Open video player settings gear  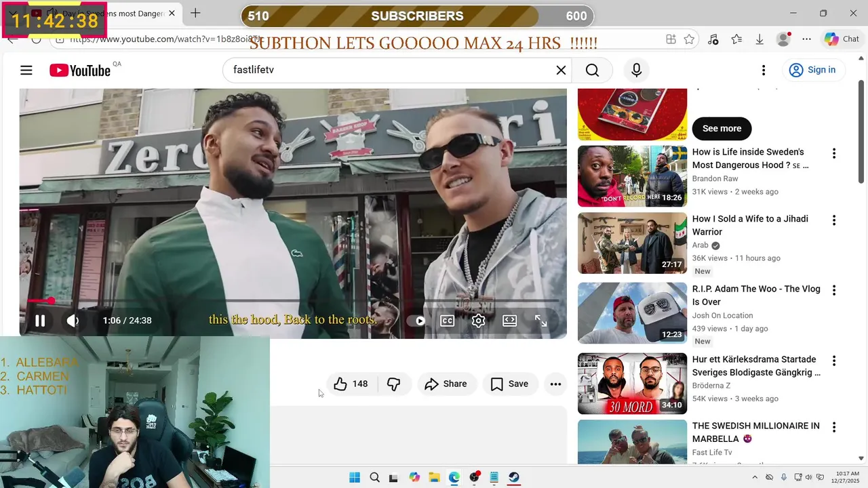click(479, 321)
